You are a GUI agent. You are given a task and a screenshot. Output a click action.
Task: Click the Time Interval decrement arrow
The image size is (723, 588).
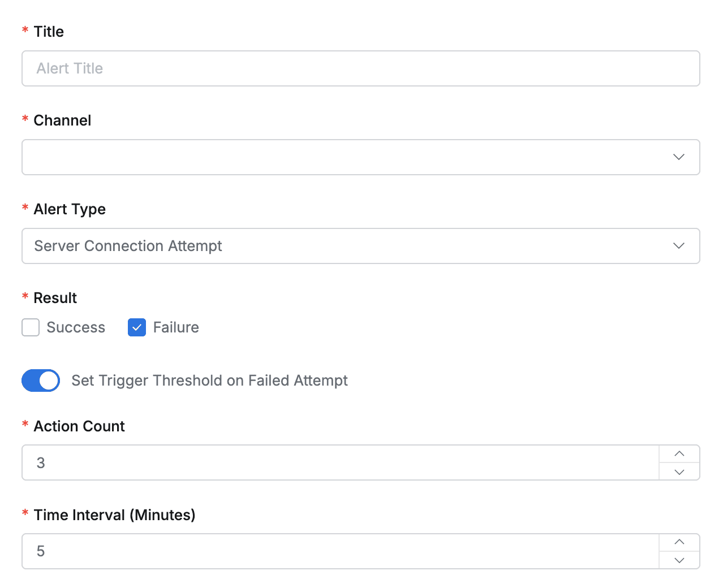point(679,560)
